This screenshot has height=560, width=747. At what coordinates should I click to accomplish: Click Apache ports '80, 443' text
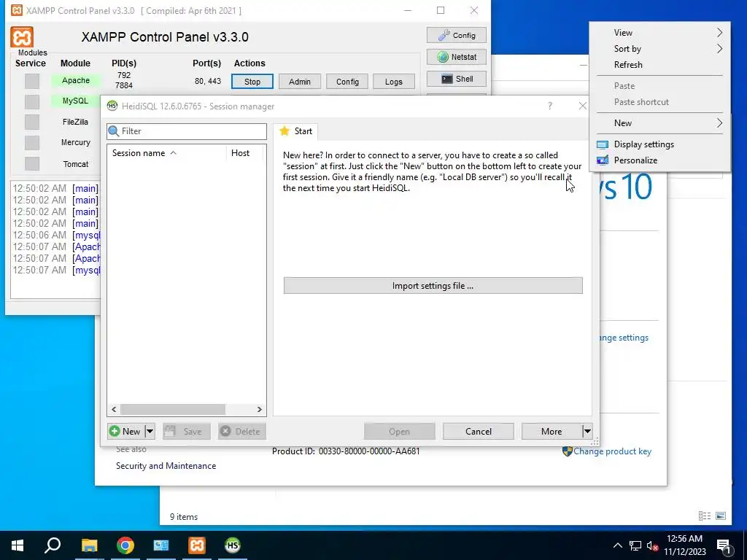point(208,81)
